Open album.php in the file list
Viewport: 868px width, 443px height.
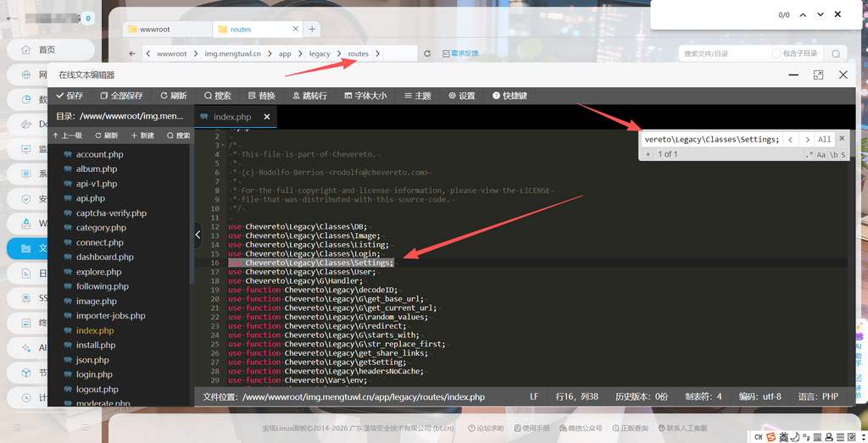click(97, 169)
